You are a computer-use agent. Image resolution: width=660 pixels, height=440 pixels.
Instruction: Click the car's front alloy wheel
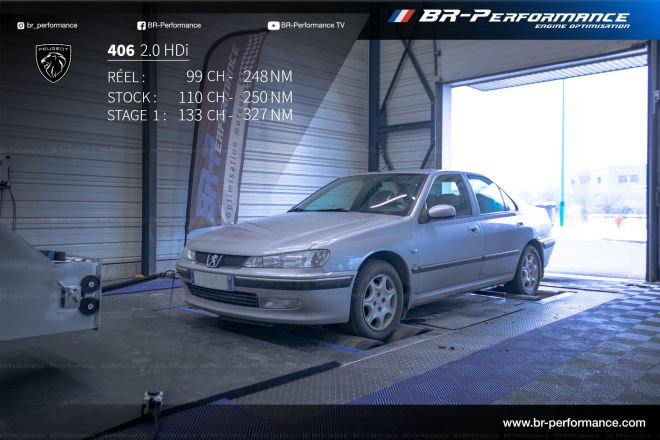(378, 300)
